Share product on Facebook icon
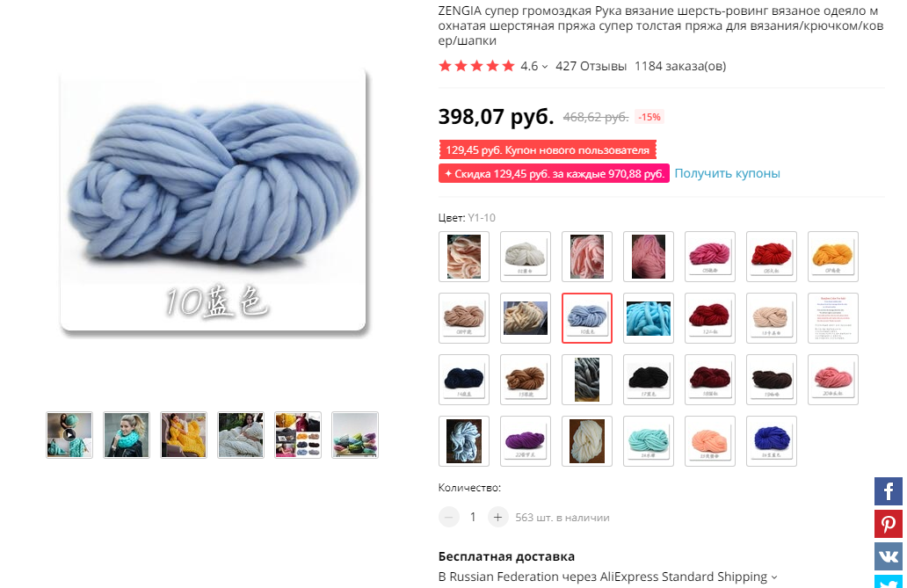Image resolution: width=907 pixels, height=588 pixels. [x=888, y=491]
